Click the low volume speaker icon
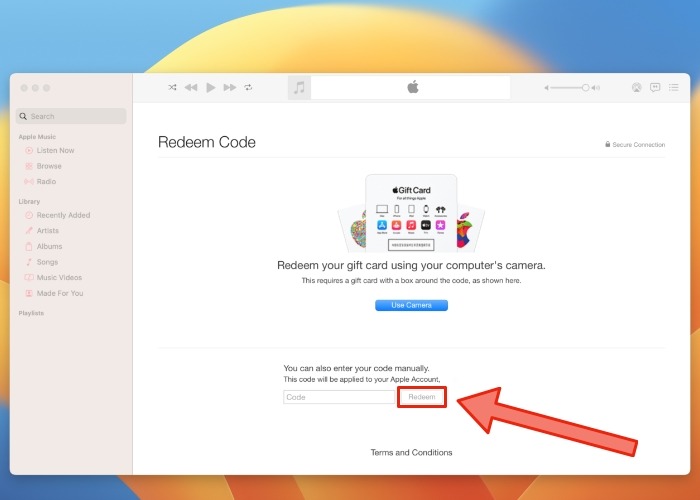700x500 pixels. tap(546, 88)
